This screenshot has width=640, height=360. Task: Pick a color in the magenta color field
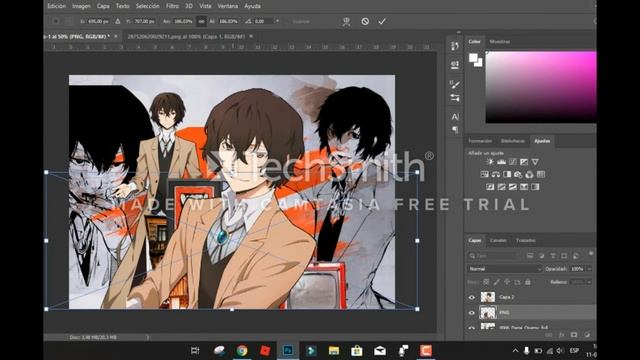(541, 87)
